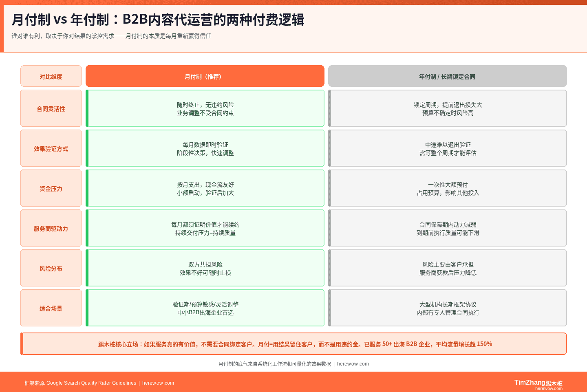Click the 随时终止，无违约风险 cell
Image resolution: width=587 pixels, height=392 pixels.
click(x=205, y=108)
